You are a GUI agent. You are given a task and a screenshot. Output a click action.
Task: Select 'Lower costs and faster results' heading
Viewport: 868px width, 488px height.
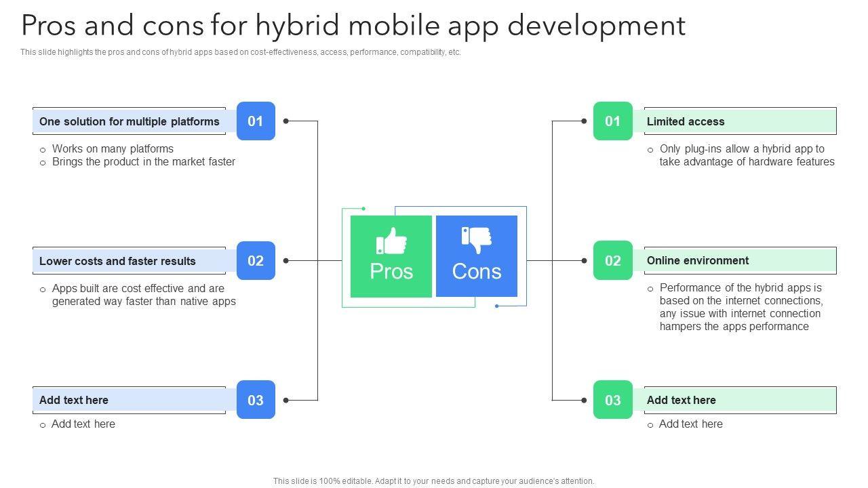[x=117, y=261]
